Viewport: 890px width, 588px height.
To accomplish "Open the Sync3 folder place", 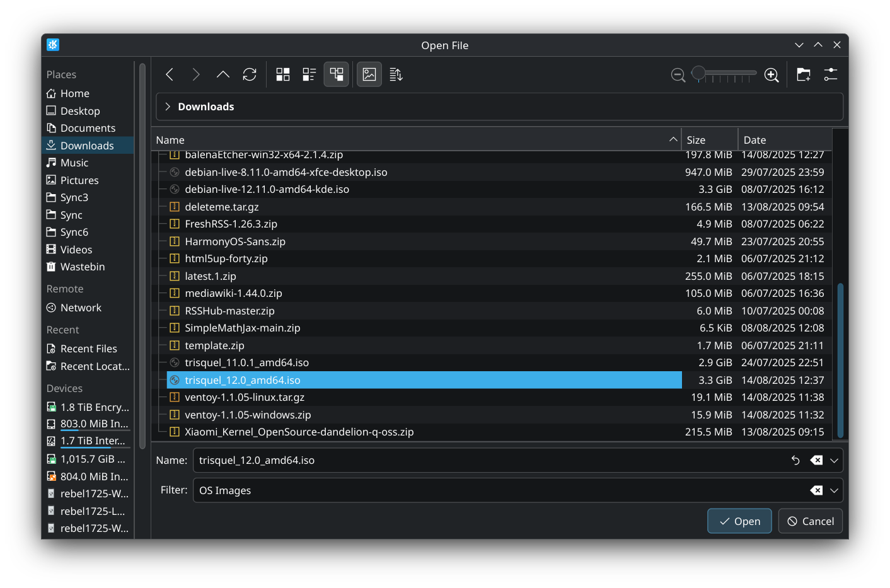I will click(88, 197).
